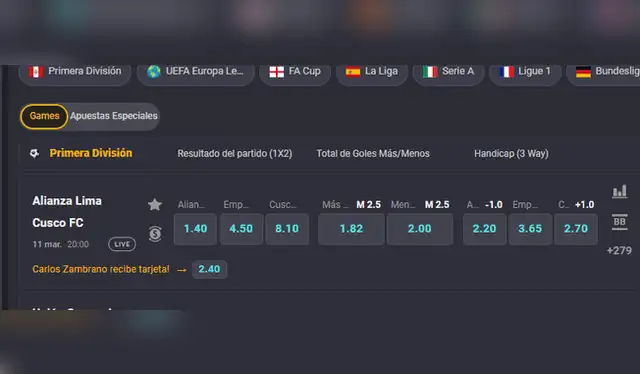The height and width of the screenshot is (374, 640).
Task: Open Primera División league chip with Peru flag
Action: 75,72
